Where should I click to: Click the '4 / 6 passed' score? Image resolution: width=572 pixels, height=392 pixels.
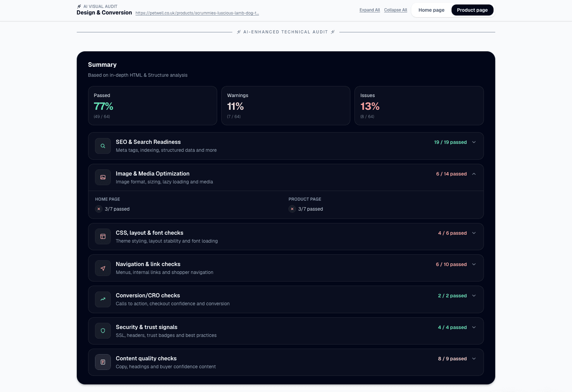click(x=452, y=233)
